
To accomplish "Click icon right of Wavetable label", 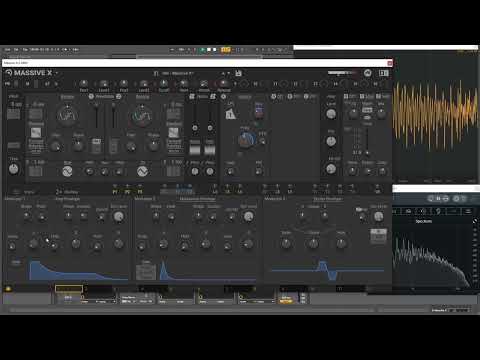I will [x=118, y=96].
